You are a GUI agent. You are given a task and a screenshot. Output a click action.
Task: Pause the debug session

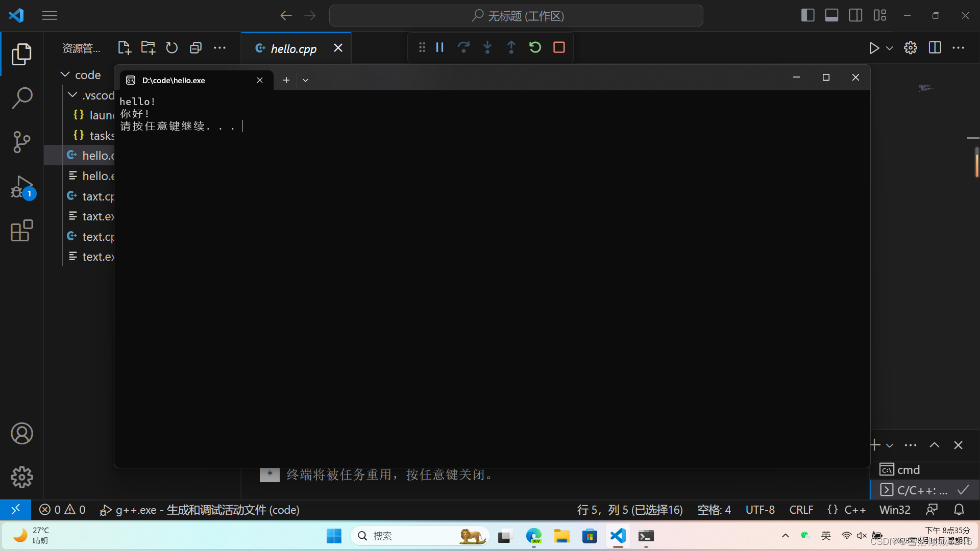pos(439,47)
